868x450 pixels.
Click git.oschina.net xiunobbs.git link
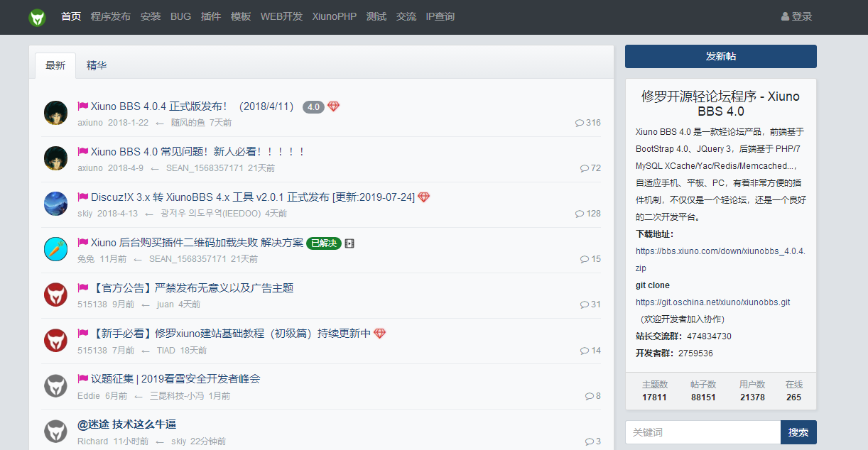coord(713,302)
